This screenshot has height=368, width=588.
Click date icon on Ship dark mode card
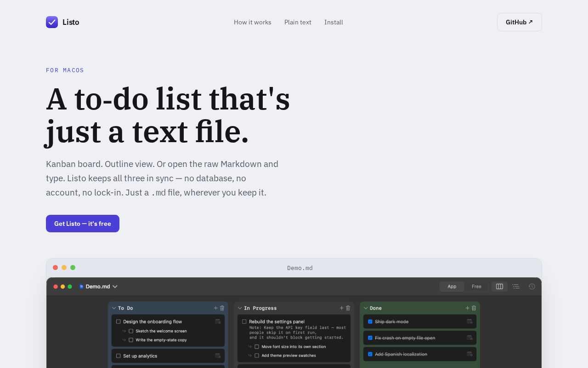[470, 322]
